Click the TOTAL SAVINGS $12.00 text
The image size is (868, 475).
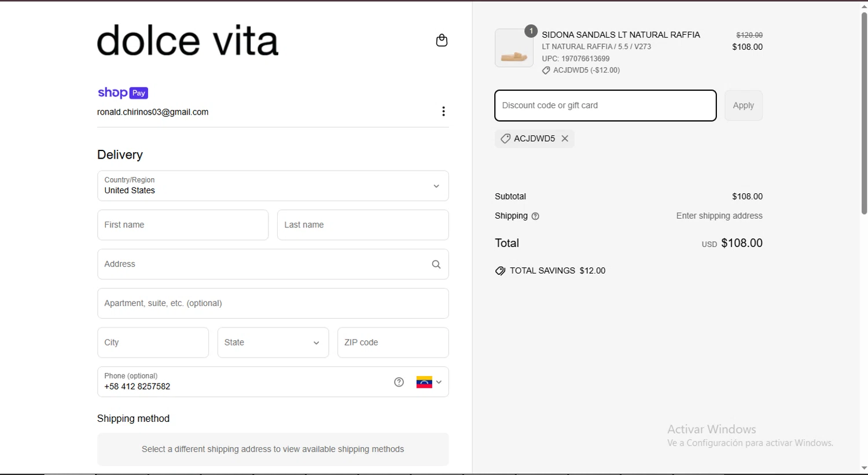[557, 271]
